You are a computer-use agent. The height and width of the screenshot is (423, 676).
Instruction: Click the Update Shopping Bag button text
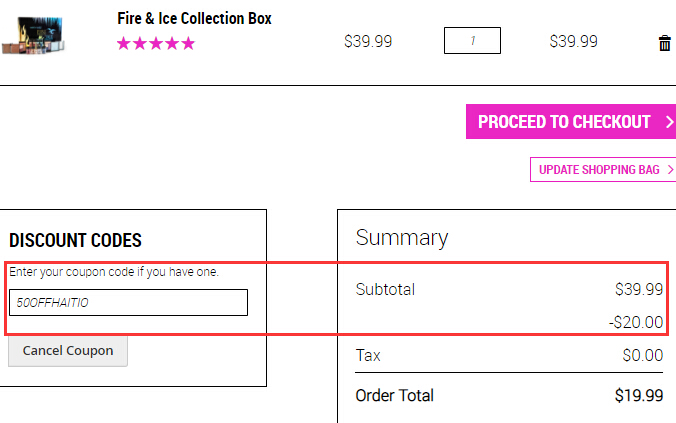coord(599,169)
